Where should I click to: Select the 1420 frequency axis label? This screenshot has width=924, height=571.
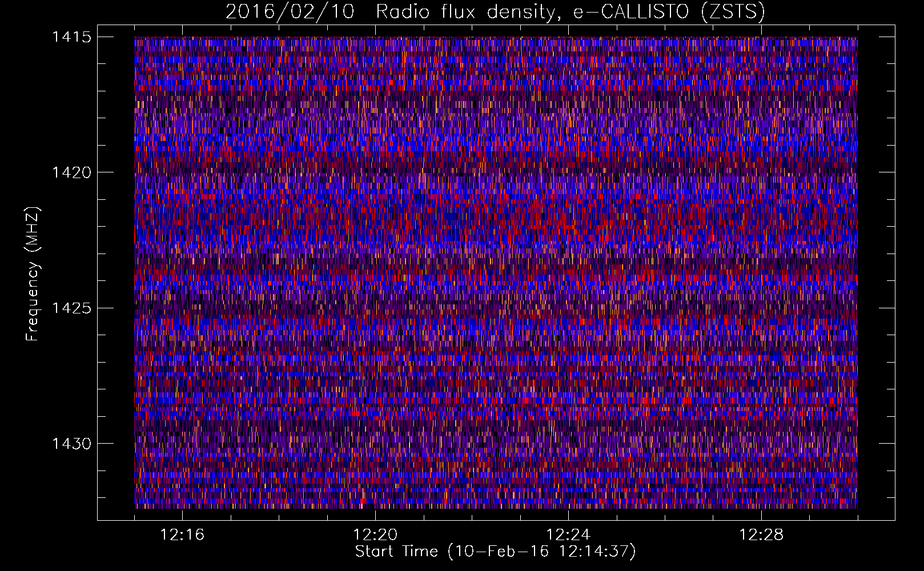tap(71, 172)
